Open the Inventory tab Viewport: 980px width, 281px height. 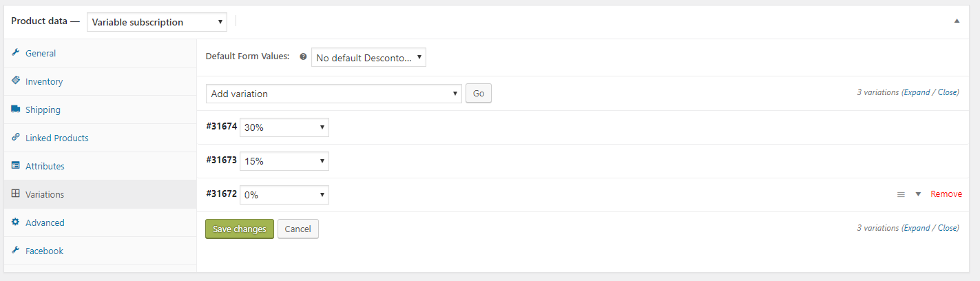(x=44, y=81)
